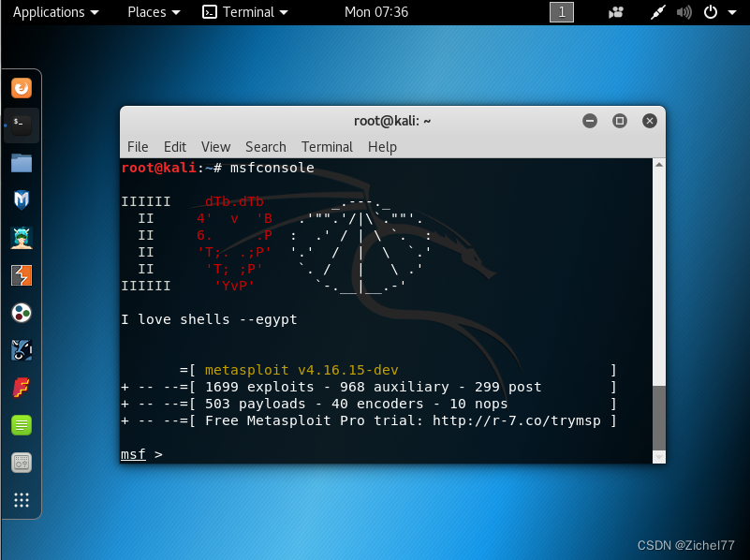750x560 pixels.
Task: Open the Metasploit Framework dock icon
Action: coord(21,200)
